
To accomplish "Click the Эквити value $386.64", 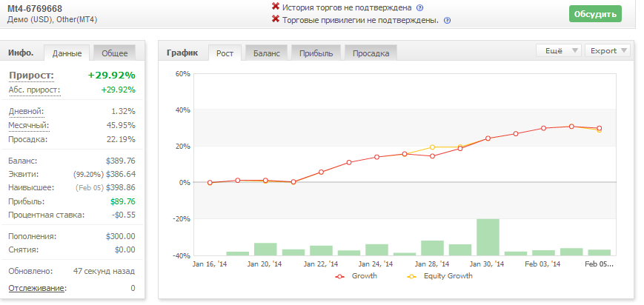I will pos(120,175).
